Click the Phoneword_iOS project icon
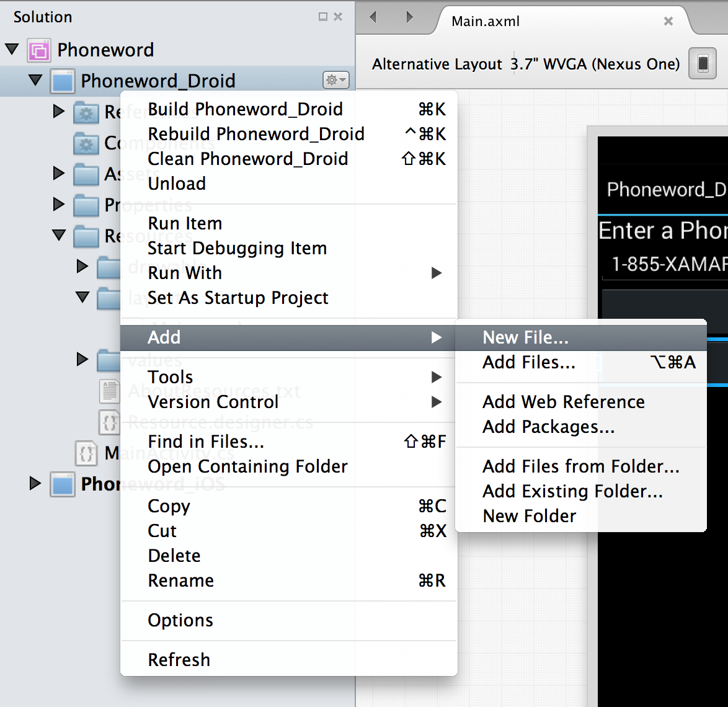The width and height of the screenshot is (728, 707). 63,484
